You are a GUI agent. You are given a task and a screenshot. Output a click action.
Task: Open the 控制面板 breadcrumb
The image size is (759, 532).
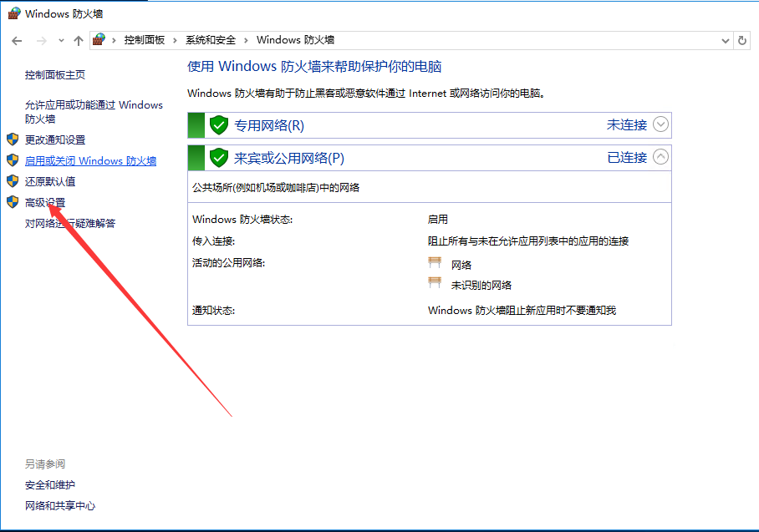(x=145, y=40)
